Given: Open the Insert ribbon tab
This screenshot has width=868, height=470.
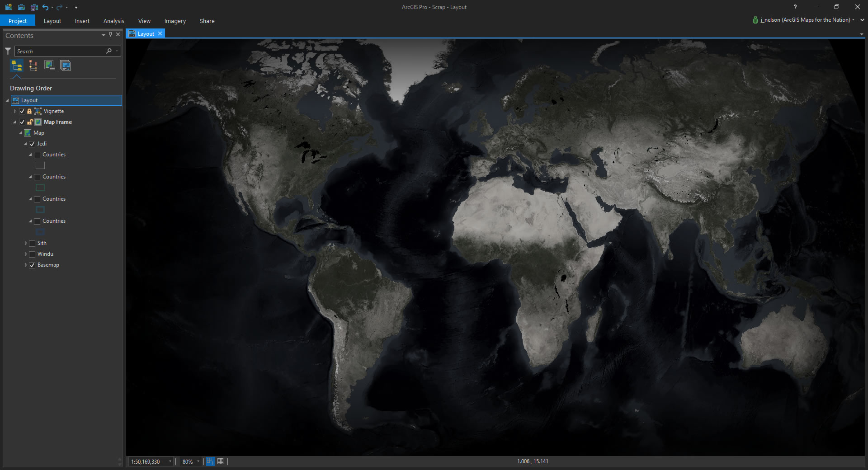Looking at the screenshot, I should 82,21.
